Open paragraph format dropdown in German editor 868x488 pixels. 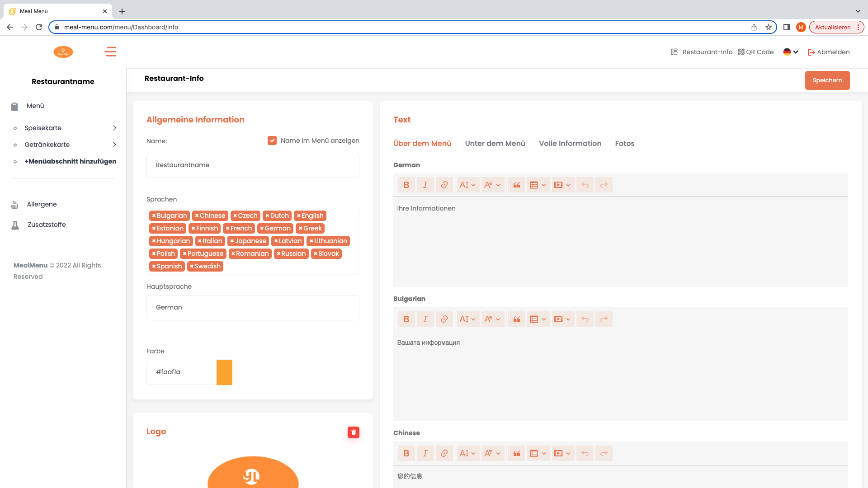(492, 185)
